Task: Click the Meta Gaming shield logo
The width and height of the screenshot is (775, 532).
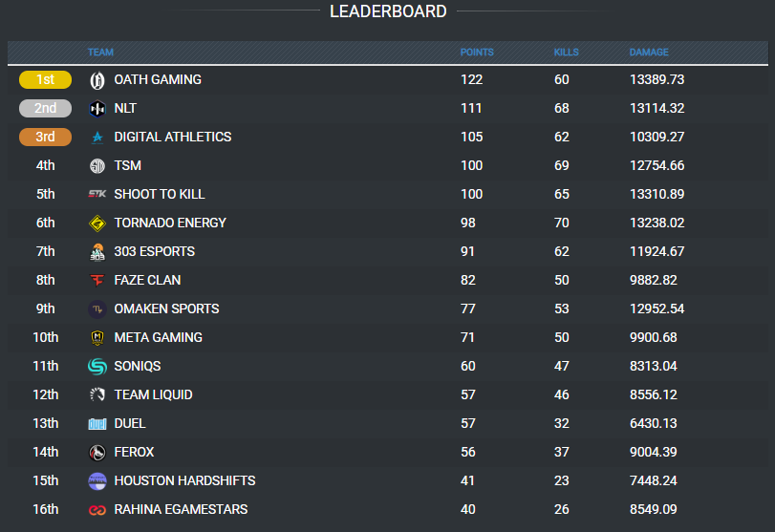Action: pos(97,338)
